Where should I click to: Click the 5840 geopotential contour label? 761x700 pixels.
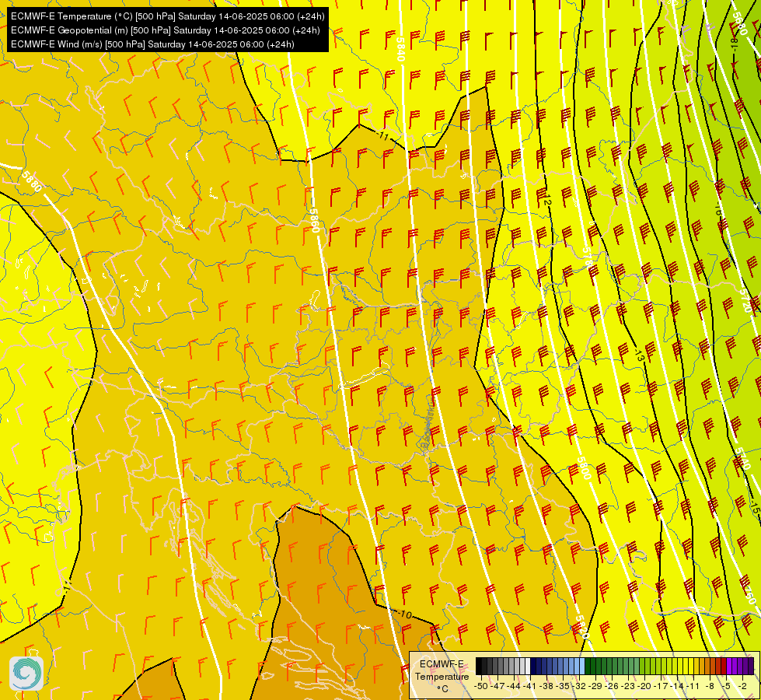point(400,49)
